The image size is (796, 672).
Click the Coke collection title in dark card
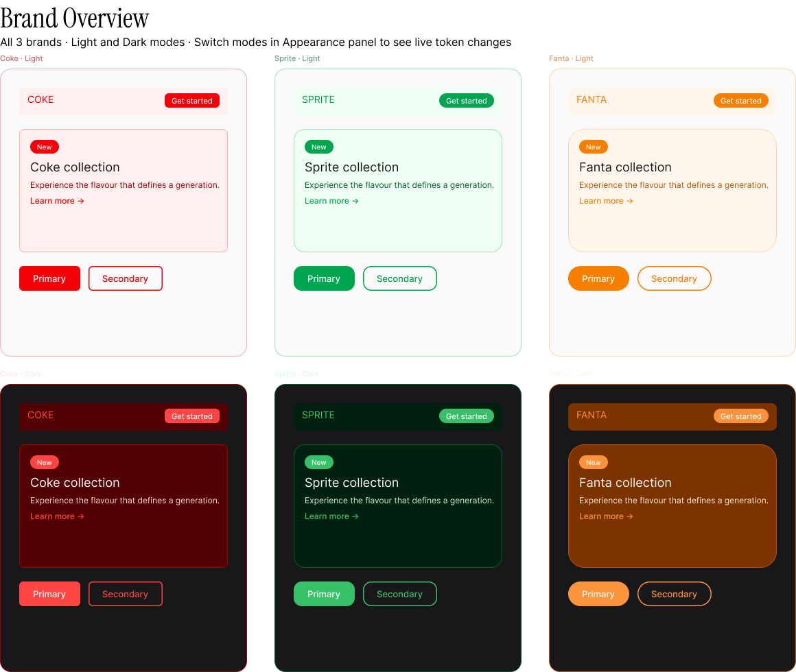point(75,483)
